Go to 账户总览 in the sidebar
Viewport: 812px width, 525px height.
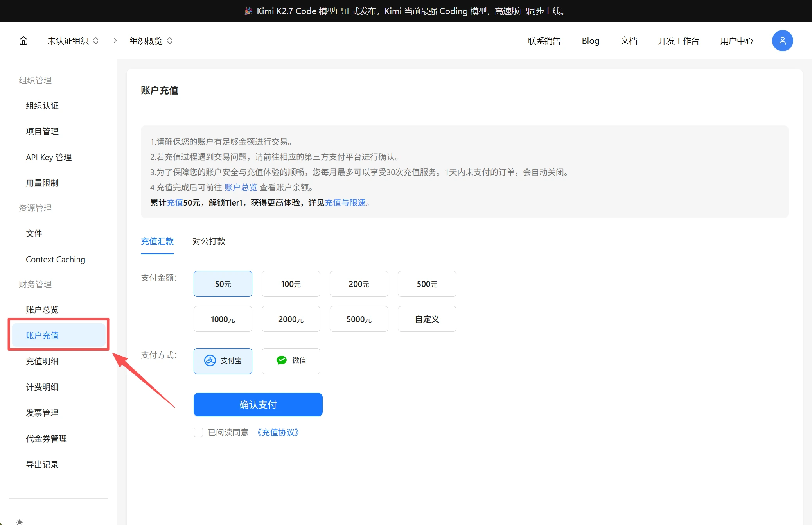(x=59, y=310)
